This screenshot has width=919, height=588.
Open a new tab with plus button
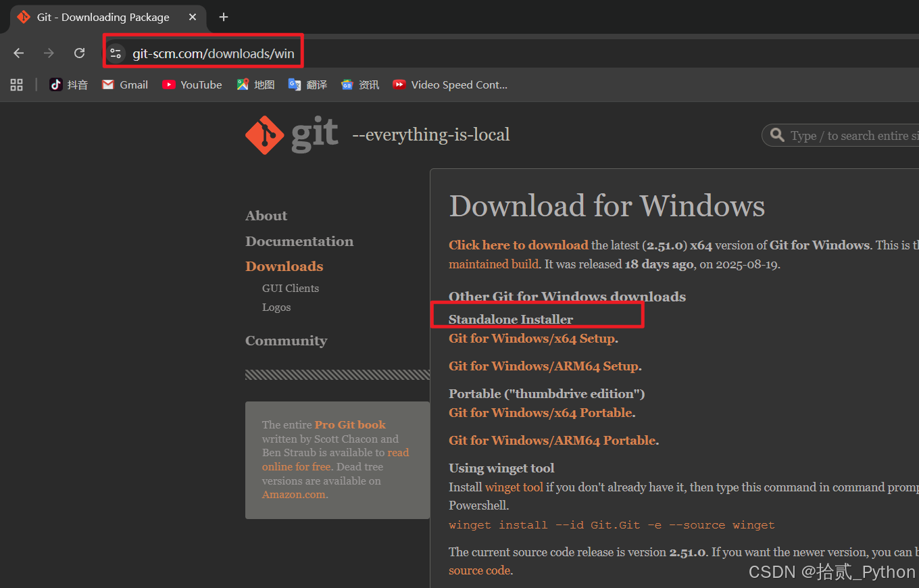pyautogui.click(x=224, y=17)
